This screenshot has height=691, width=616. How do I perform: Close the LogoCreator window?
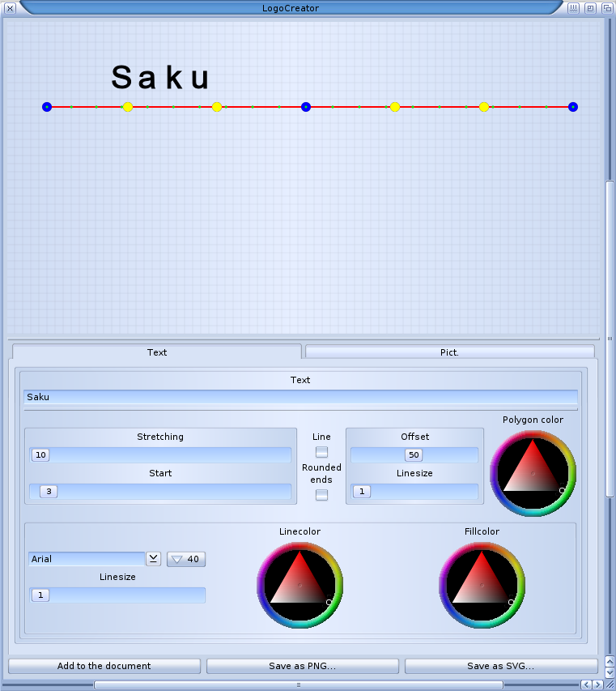10,8
